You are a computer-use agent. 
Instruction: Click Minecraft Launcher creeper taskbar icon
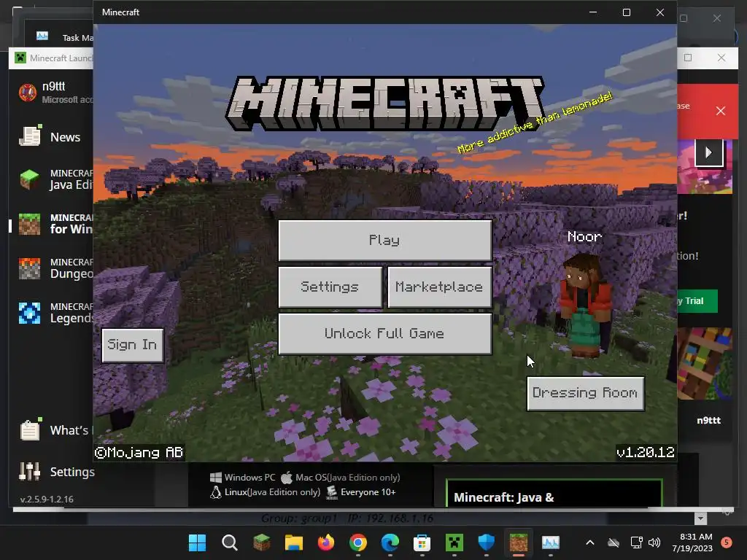454,542
